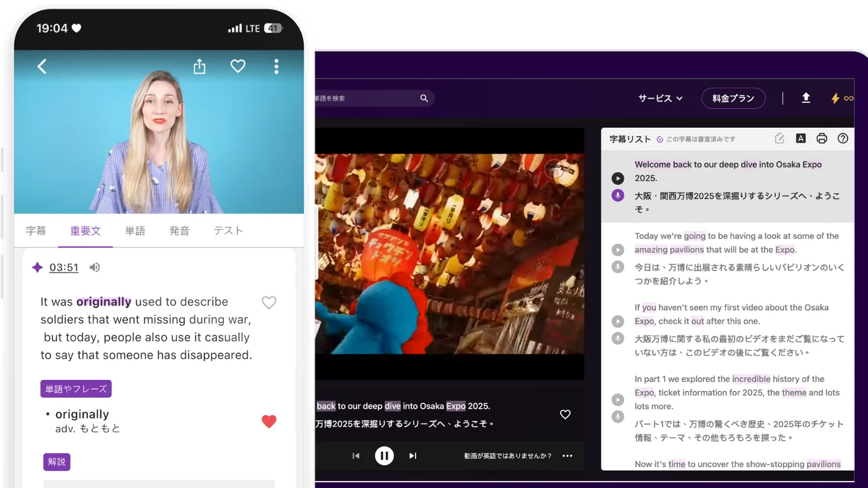Screen dimensions: 868x488
Task: Record pronunciation for 'Welcome back' line
Action: click(x=618, y=195)
